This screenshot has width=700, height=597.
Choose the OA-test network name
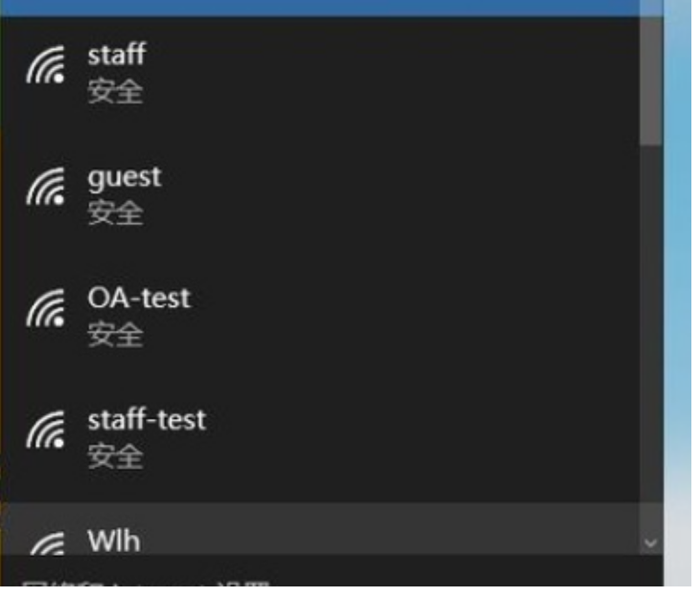139,298
